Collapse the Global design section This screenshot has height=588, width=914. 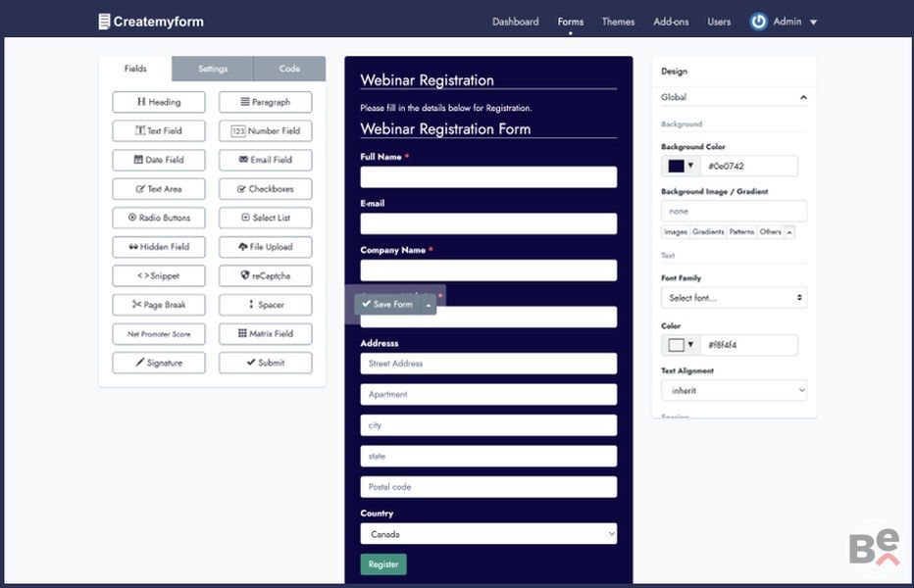[x=803, y=97]
